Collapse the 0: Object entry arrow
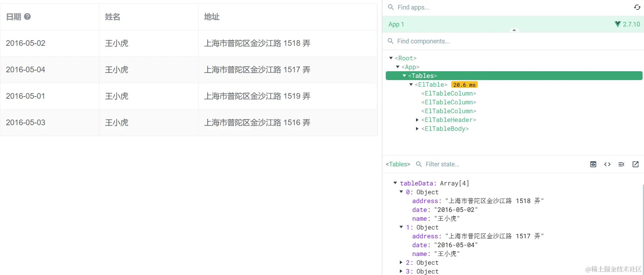 point(401,192)
